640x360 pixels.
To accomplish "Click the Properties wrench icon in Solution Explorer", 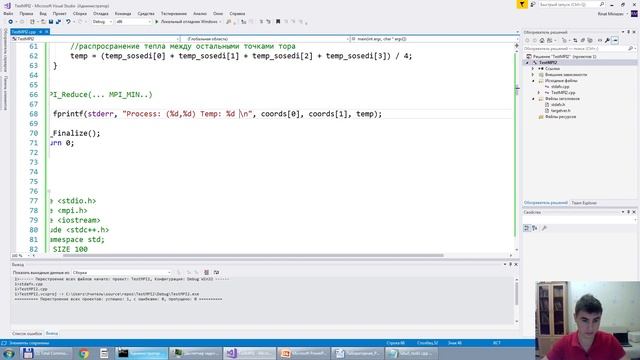I will (607, 40).
